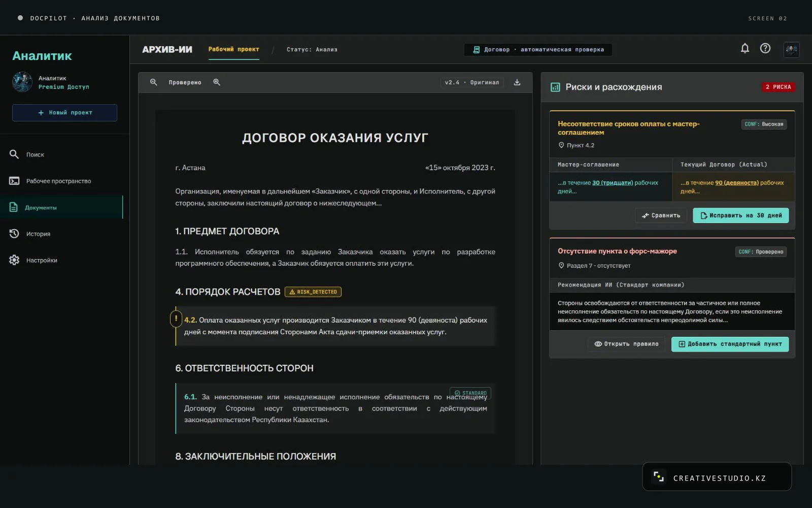This screenshot has height=508, width=812.
Task: Click the CREATIVESTUDIO.KZ badge
Action: point(717,477)
